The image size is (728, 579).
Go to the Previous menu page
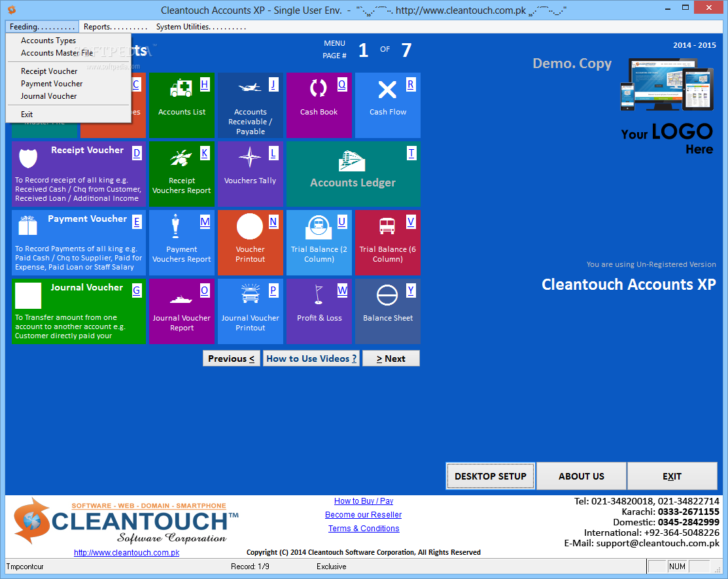(x=231, y=359)
